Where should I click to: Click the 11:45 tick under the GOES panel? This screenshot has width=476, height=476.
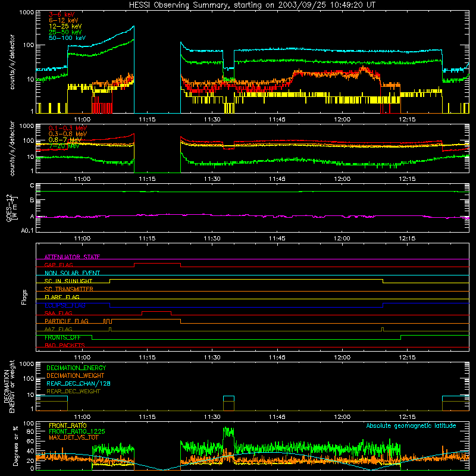277,239
